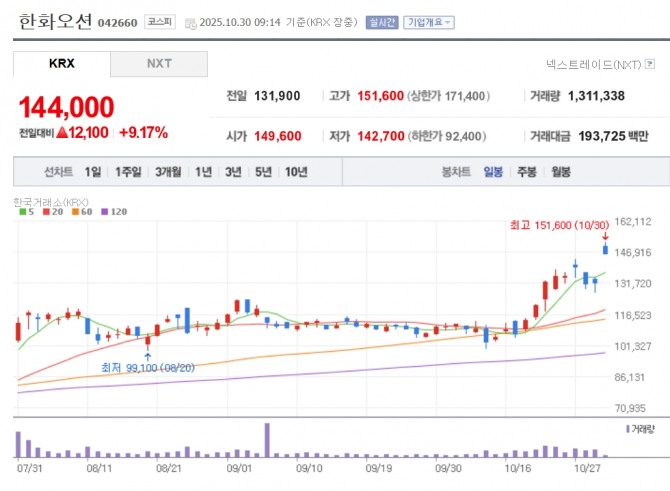Click the current price 144,000
The width and height of the screenshot is (670, 491).
point(66,107)
